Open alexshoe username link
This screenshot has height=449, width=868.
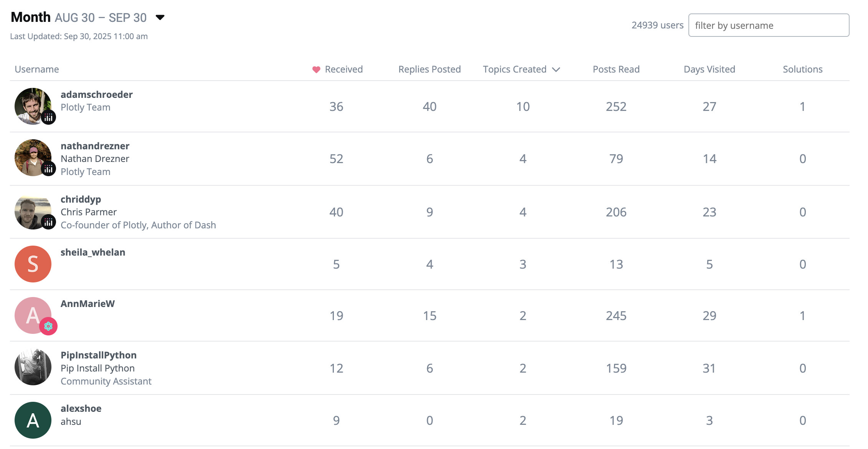point(81,408)
